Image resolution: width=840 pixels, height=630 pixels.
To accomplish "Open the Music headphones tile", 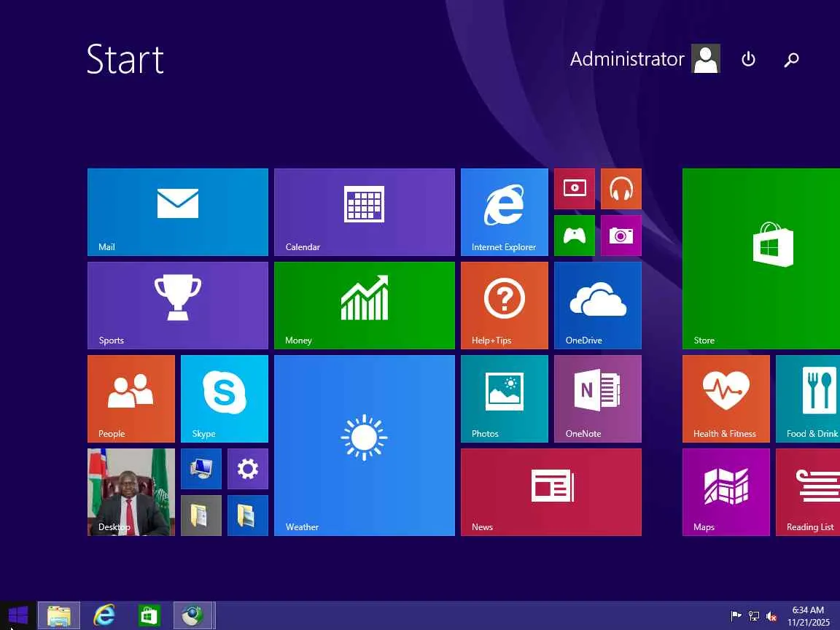I will pyautogui.click(x=621, y=189).
